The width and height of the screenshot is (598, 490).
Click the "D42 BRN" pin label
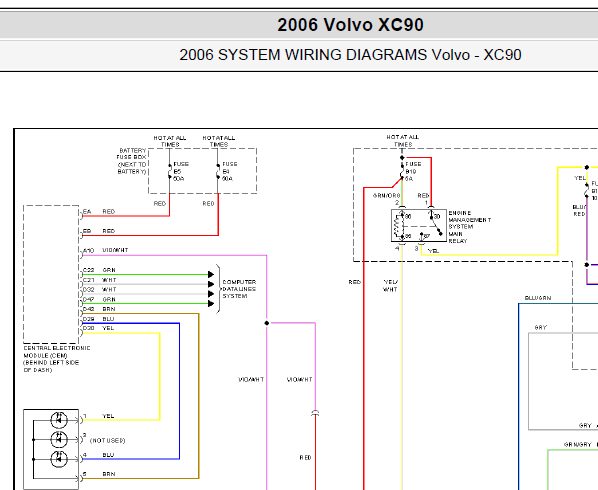pyautogui.click(x=99, y=309)
